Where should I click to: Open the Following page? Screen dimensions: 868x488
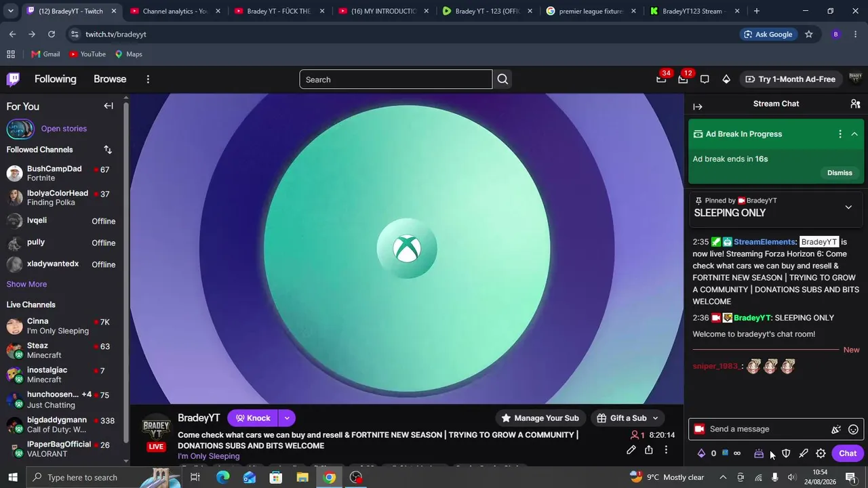tap(56, 79)
